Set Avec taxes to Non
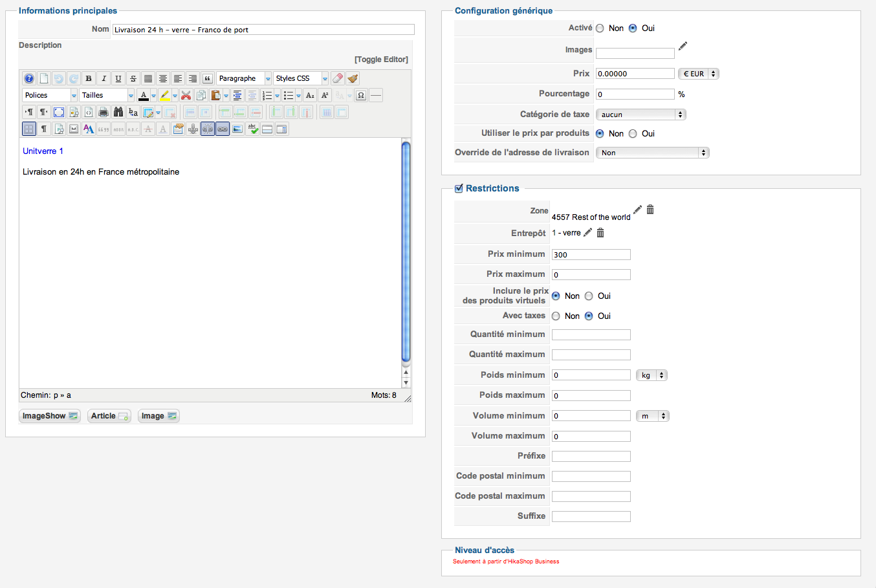This screenshot has height=588, width=876. 556,316
